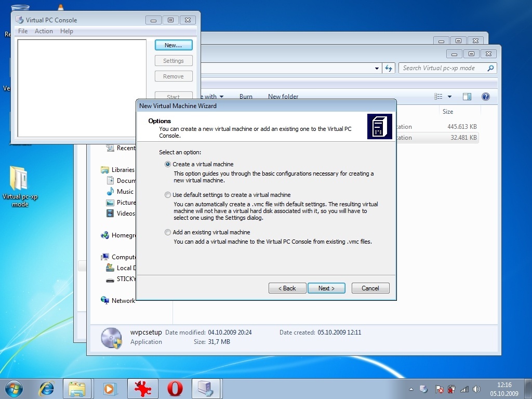Screen dimensions: 532x399
Task: Click the Virtual PC taskbar icon
Action: tap(206, 388)
